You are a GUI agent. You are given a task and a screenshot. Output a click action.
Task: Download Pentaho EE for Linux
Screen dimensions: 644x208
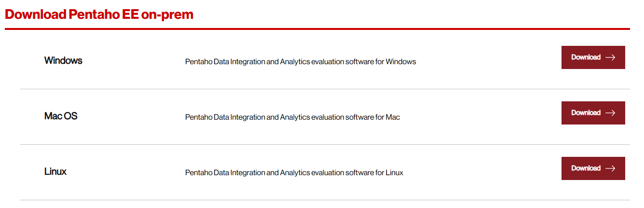pos(593,168)
